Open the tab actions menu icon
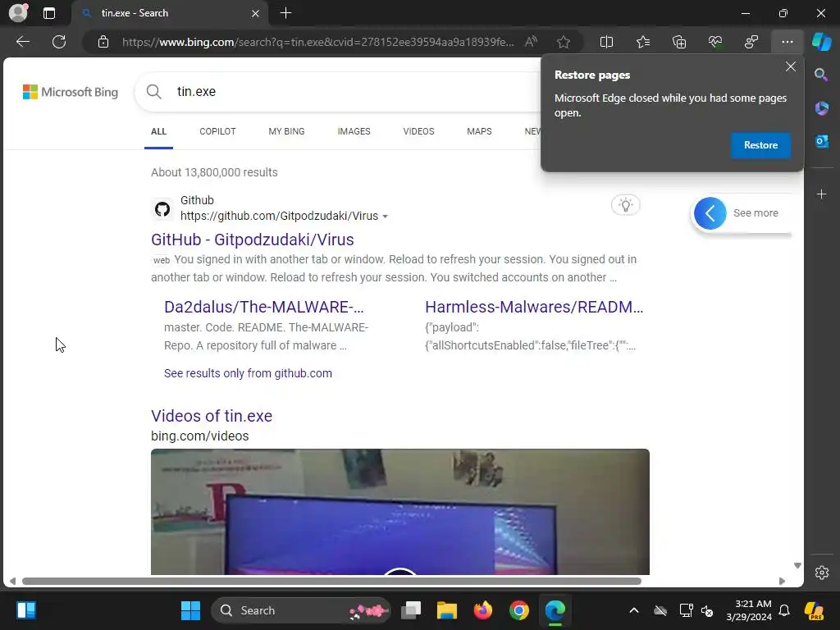 [x=49, y=13]
